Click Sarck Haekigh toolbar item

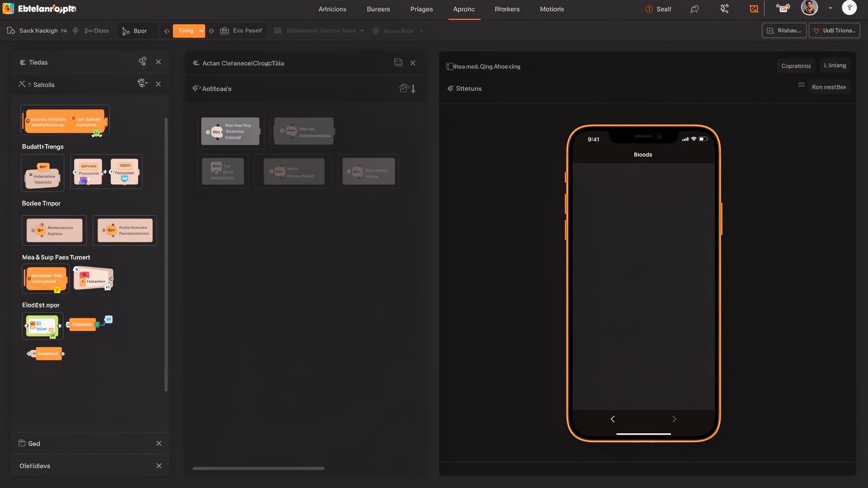click(x=37, y=31)
